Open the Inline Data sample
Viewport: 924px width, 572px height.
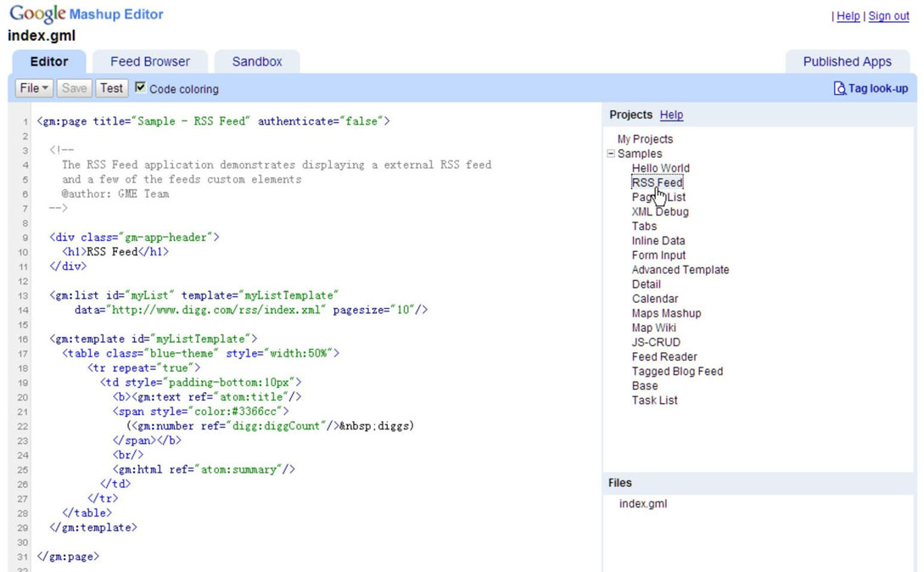658,240
